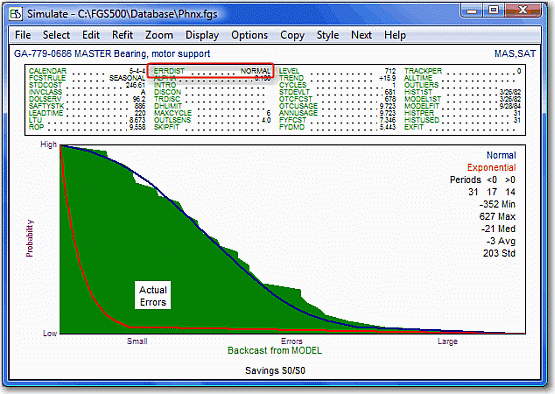
Task: Open the Help menu
Action: point(395,35)
